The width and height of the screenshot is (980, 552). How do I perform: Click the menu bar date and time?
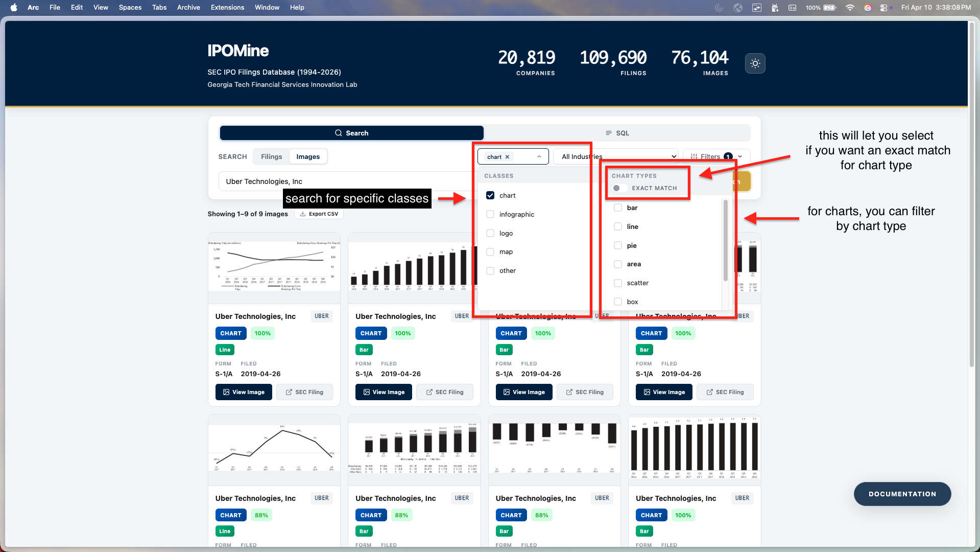tap(936, 7)
